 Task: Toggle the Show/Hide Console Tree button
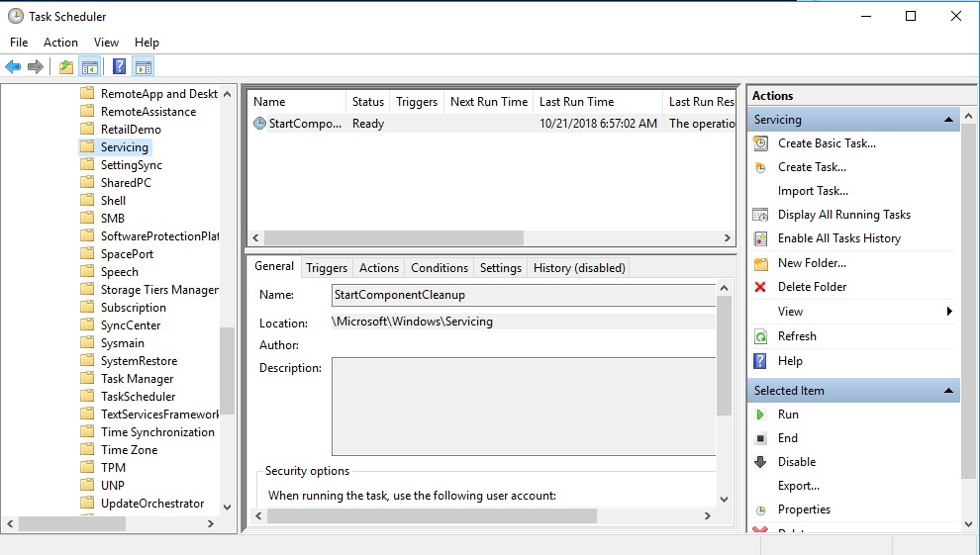click(x=90, y=67)
